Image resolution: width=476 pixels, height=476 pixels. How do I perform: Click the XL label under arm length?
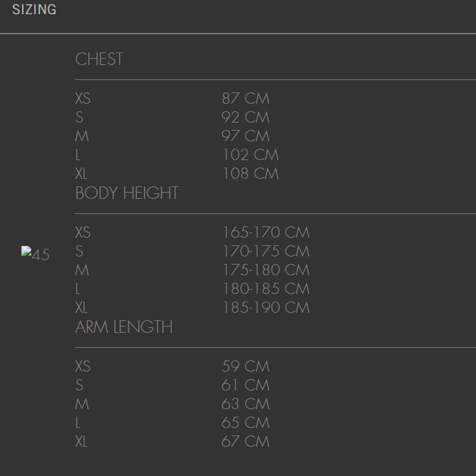[x=81, y=442]
